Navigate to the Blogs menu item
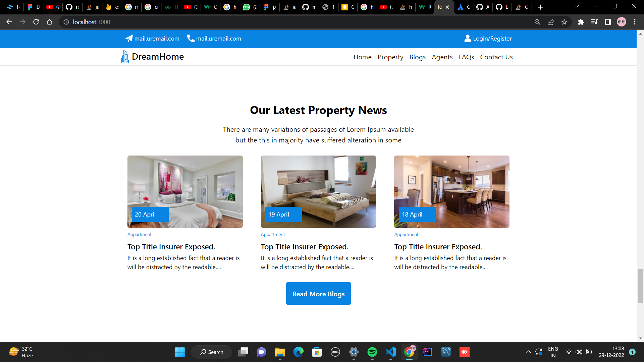This screenshot has height=362, width=644. point(417,57)
